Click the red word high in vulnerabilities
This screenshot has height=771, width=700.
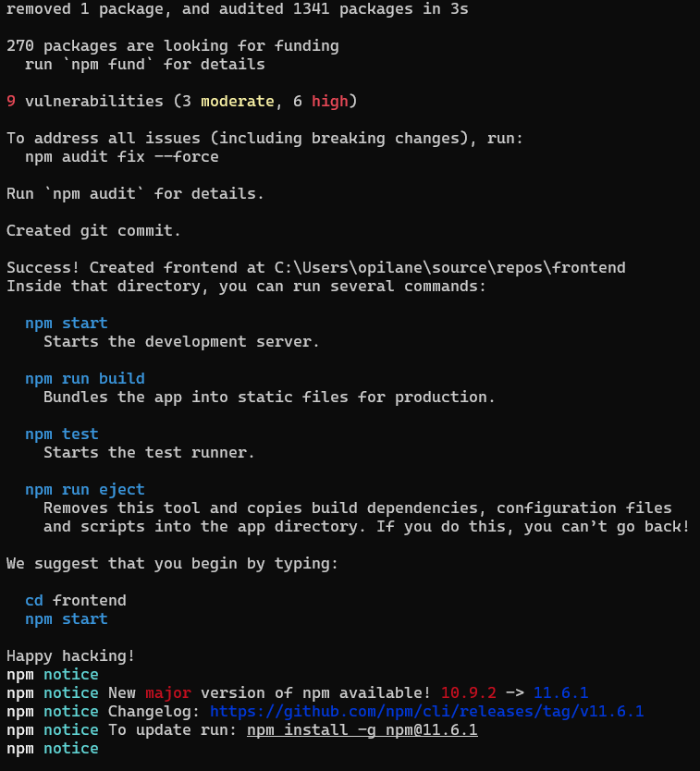tap(329, 102)
